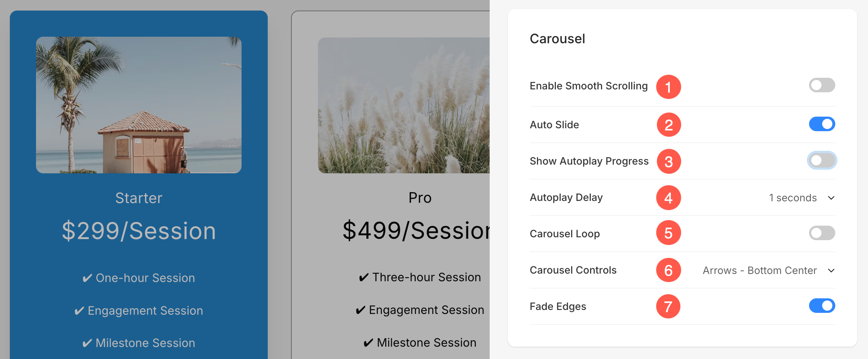Screen dimensions: 868x359
Task: Click the red number 5 marker
Action: (668, 233)
